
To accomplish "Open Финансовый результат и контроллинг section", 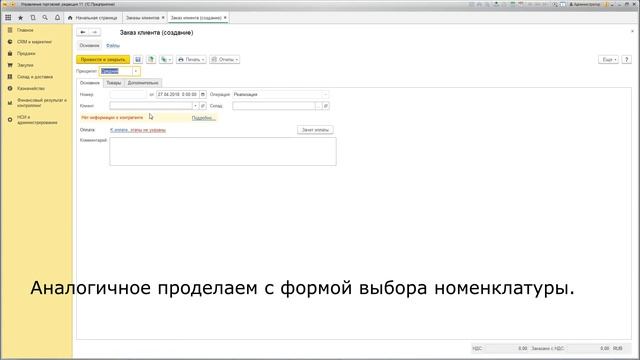I will click(41, 102).
